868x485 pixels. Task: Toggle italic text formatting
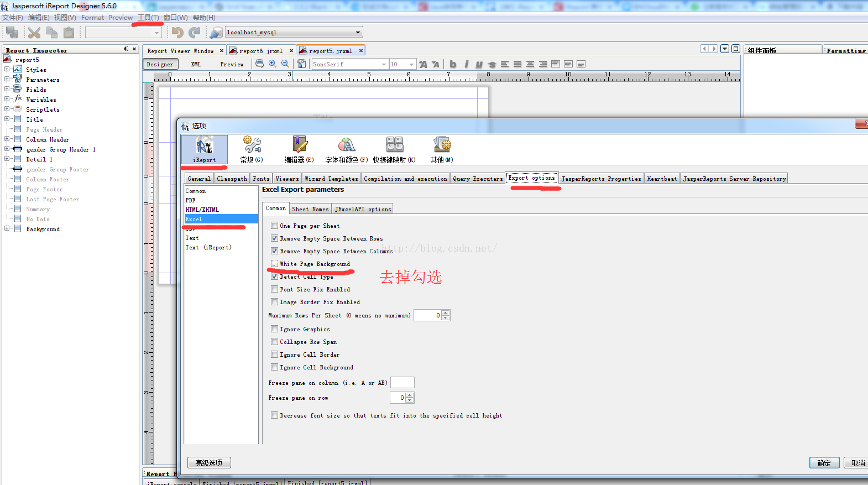point(467,64)
